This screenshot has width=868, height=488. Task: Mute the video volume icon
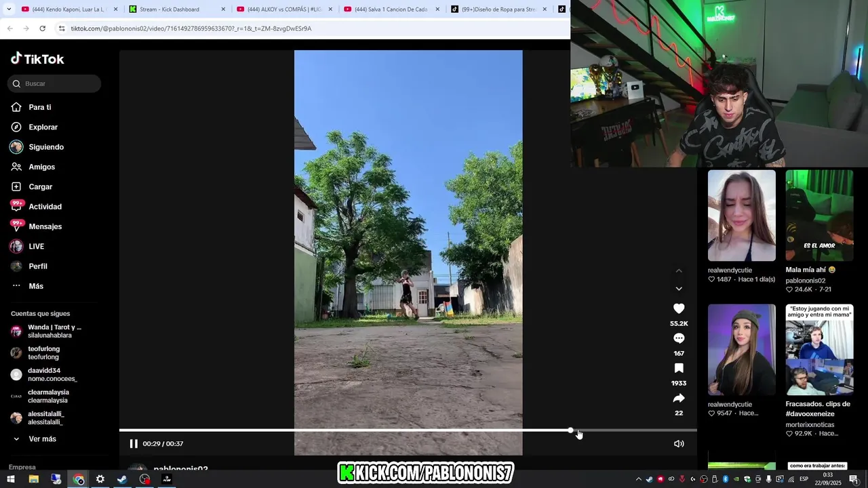[679, 444]
